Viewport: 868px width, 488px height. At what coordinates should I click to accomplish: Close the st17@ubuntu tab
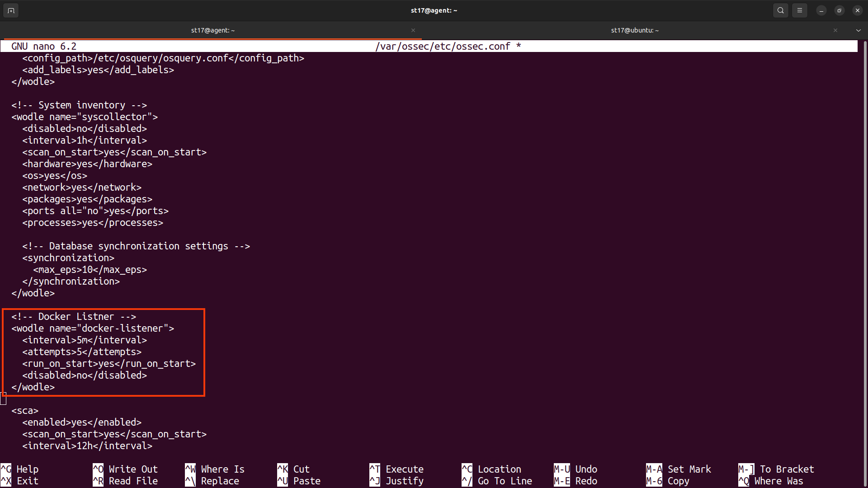tap(835, 30)
